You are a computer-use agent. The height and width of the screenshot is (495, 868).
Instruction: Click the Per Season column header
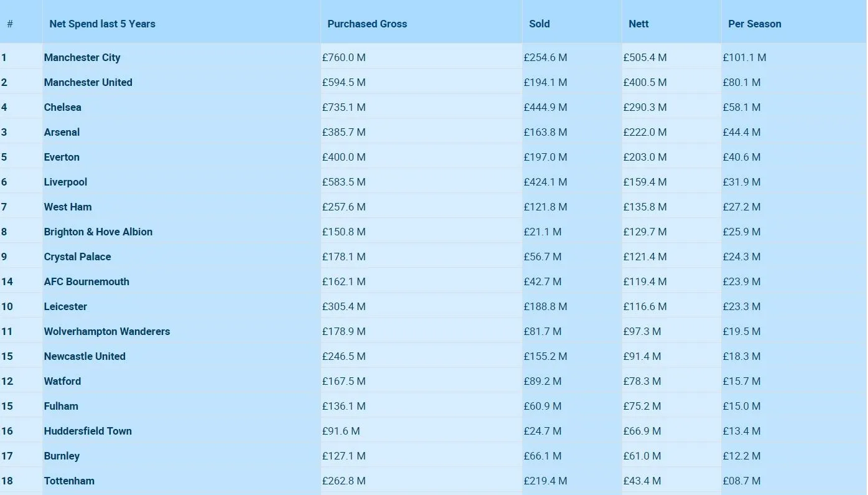pyautogui.click(x=754, y=24)
